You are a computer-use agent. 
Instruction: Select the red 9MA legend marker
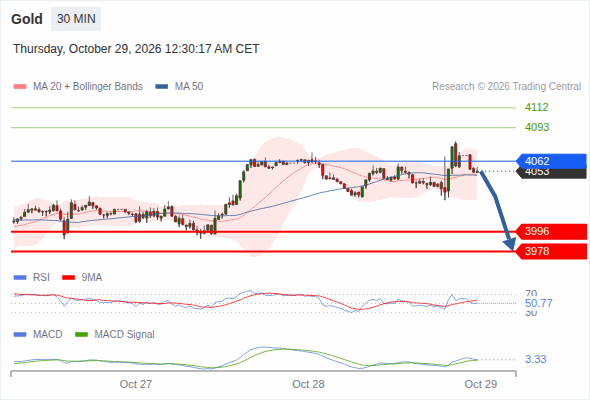click(x=68, y=278)
